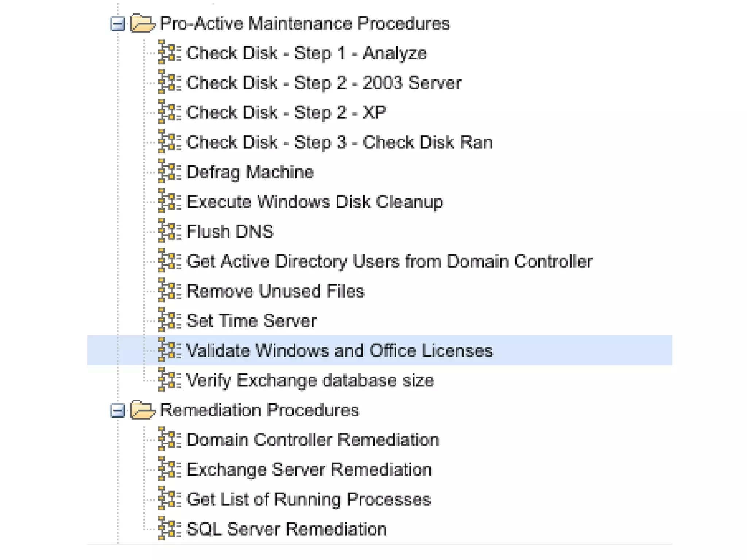
Task: Click icon beside Remove Unused Files
Action: coord(169,290)
